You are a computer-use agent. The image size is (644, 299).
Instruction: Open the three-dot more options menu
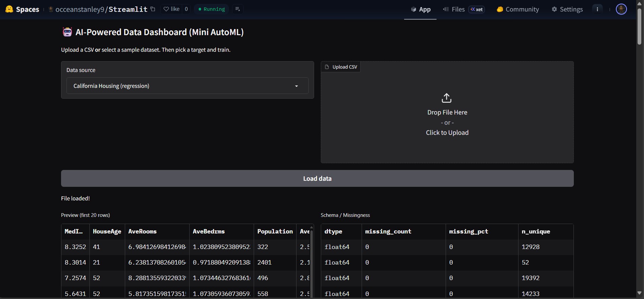pyautogui.click(x=597, y=9)
